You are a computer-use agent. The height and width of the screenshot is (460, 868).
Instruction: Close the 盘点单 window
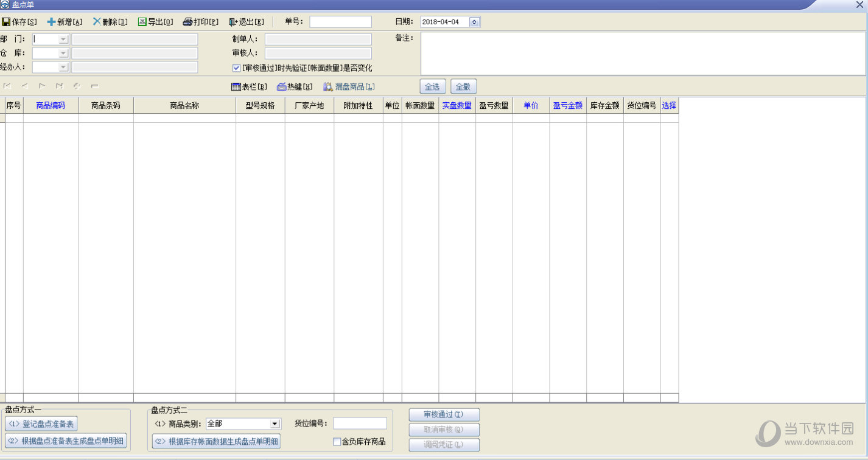(859, 5)
